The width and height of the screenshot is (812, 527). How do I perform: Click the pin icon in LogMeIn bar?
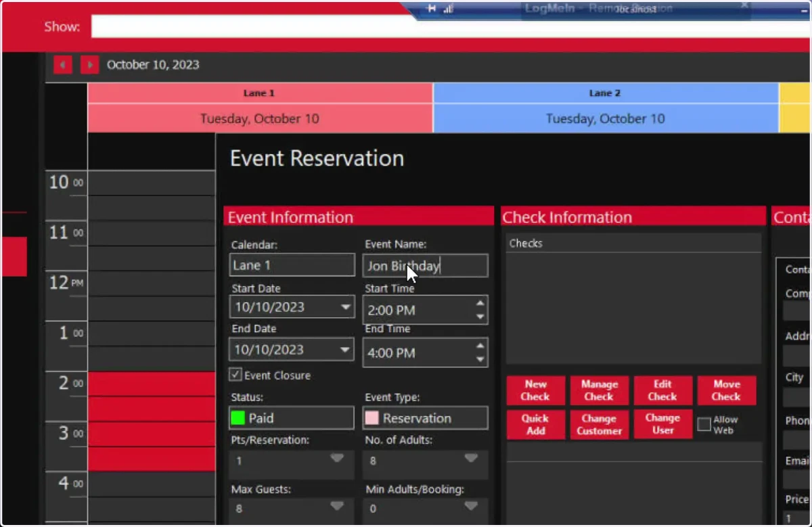point(432,9)
